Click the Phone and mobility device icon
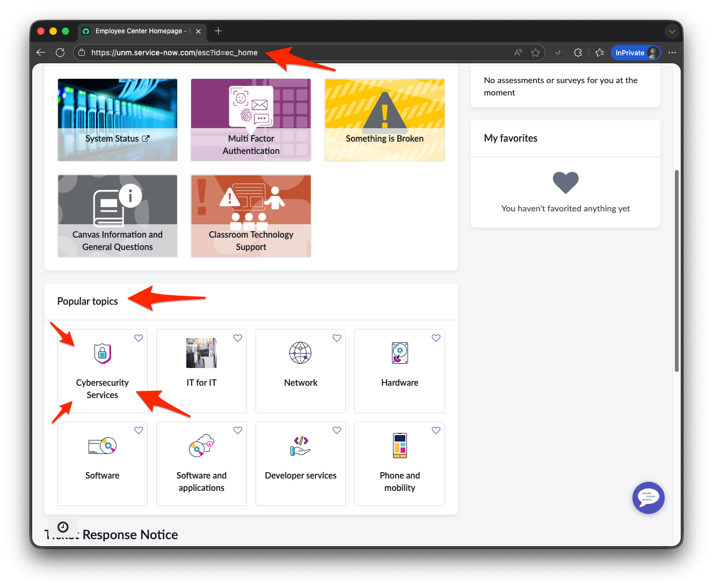The image size is (713, 588). tap(399, 445)
